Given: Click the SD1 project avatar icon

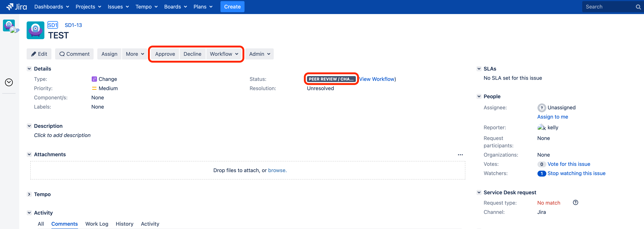Looking at the screenshot, I should pos(35,30).
